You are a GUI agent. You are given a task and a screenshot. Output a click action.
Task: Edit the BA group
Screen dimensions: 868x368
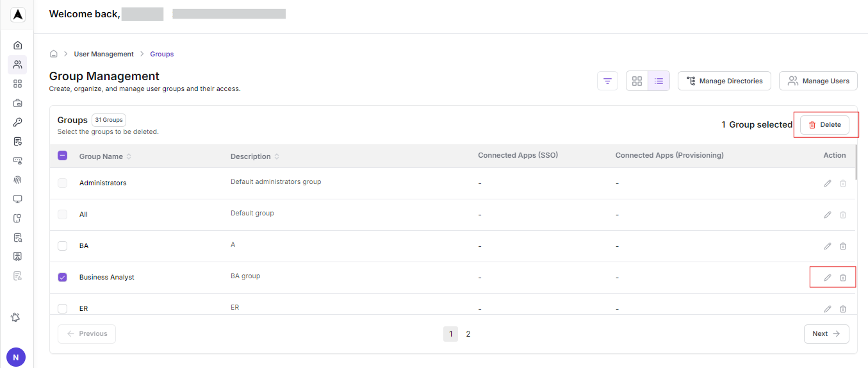coord(828,246)
